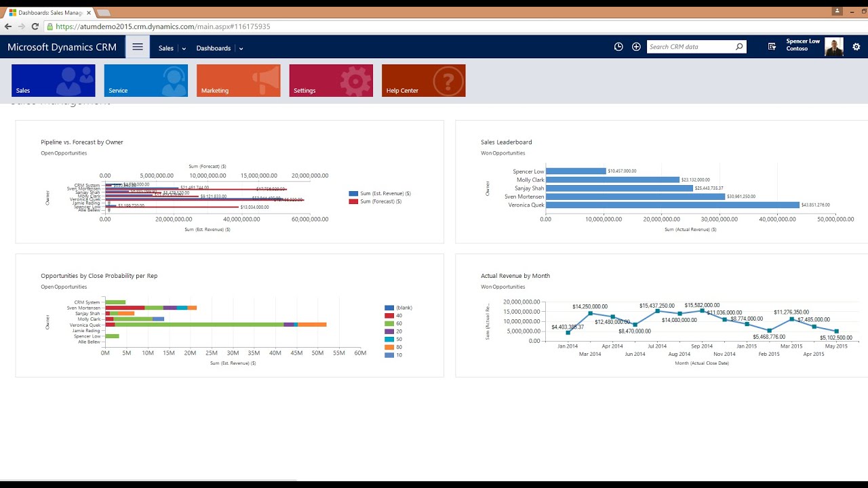Go back with browser back arrow
This screenshot has width=868, height=488.
point(8,26)
